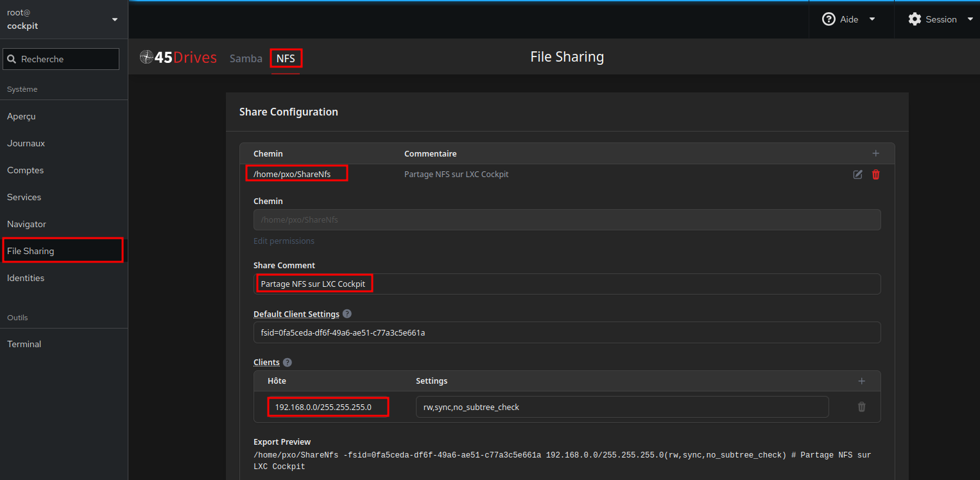Go to Journaux in the sidebar
980x480 pixels.
click(26, 143)
